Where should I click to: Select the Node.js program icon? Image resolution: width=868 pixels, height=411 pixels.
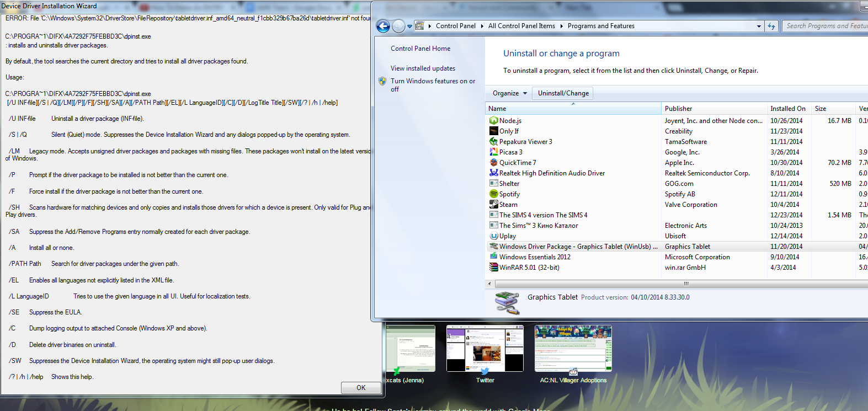pos(494,120)
